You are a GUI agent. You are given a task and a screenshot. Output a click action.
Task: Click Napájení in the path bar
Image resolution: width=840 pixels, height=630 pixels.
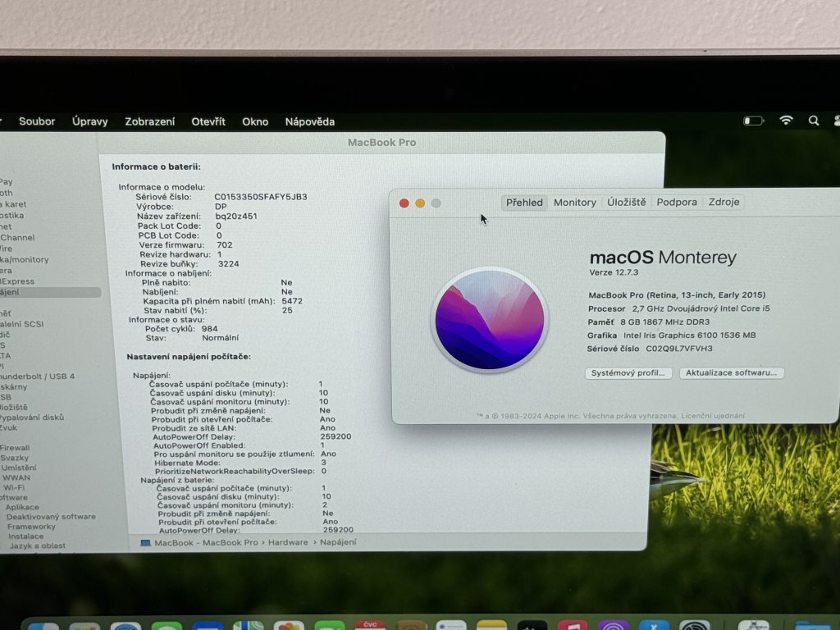[338, 542]
